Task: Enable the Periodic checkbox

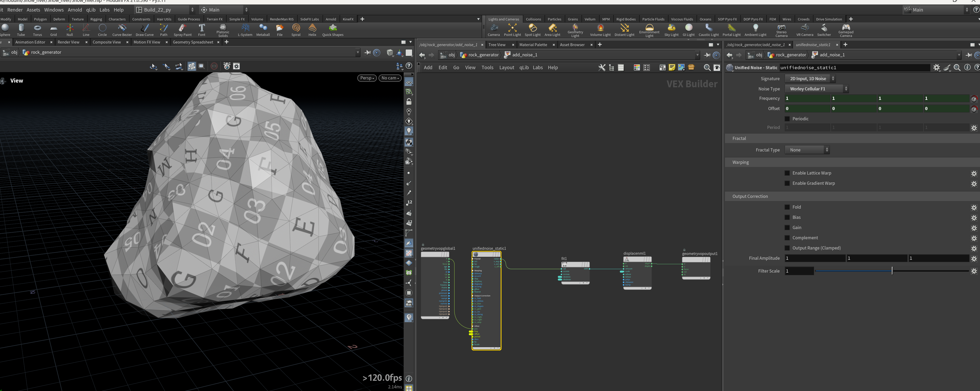Action: click(787, 119)
